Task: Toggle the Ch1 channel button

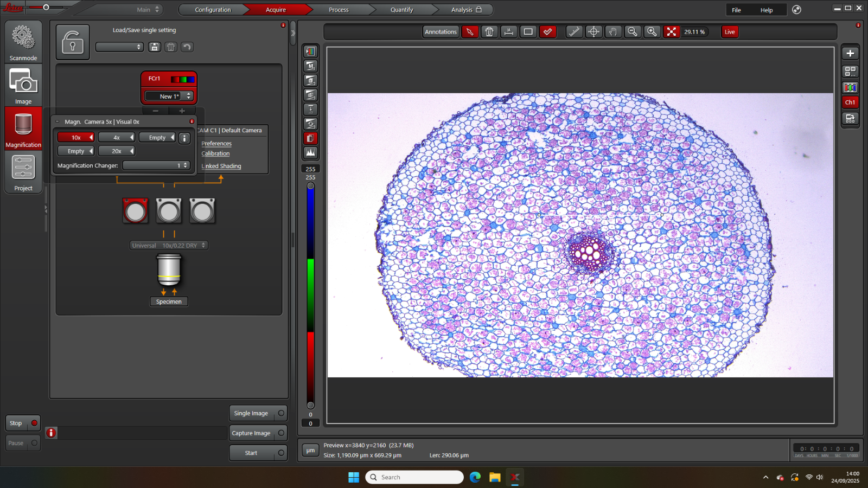Action: (x=850, y=102)
